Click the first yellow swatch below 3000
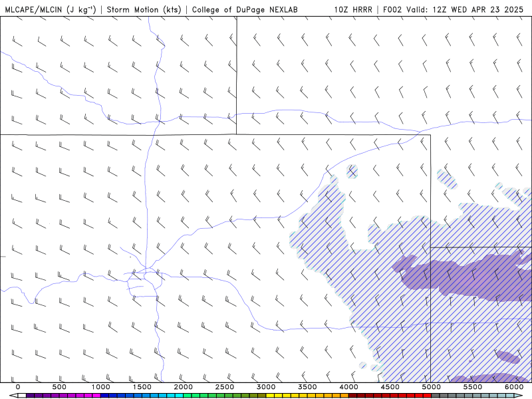532x399 pixels. (270, 395)
